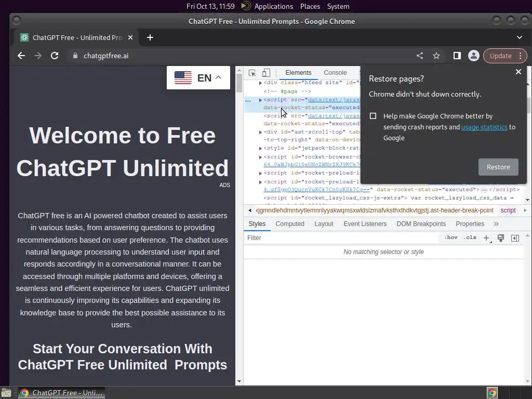Viewport: 532px width, 399px height.
Task: Shift DOM breadcrumbs right with arrow
Action: (x=525, y=210)
